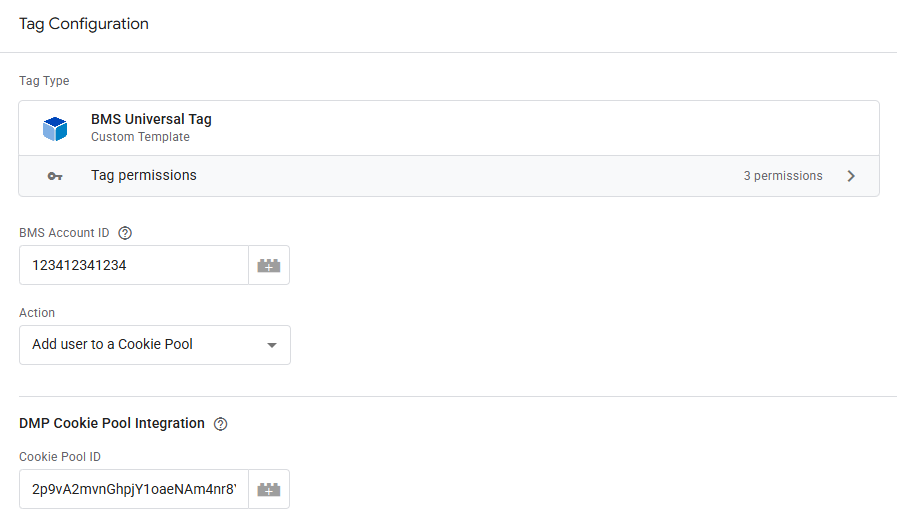Open the 'Add user to a Cookie Pool' dropdown
The width and height of the screenshot is (897, 526).
(x=155, y=345)
